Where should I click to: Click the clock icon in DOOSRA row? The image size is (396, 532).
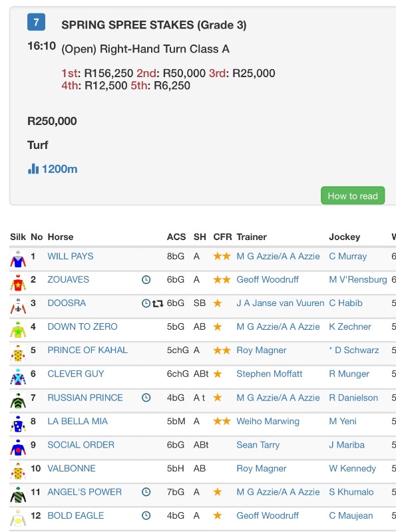tap(146, 303)
